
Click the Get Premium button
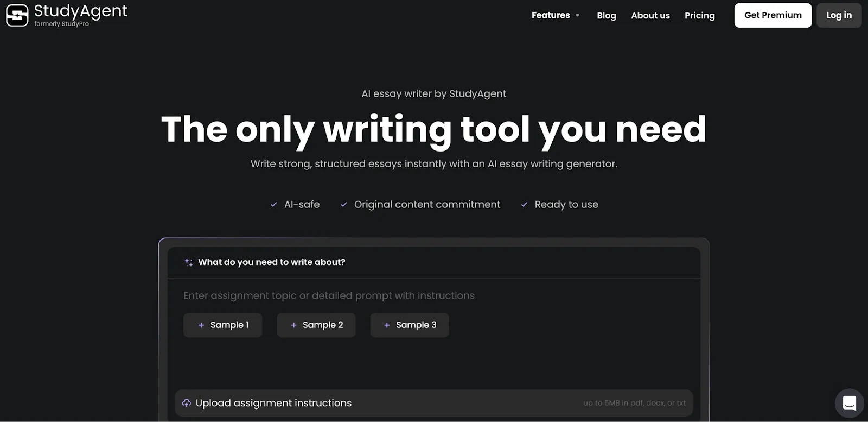773,15
